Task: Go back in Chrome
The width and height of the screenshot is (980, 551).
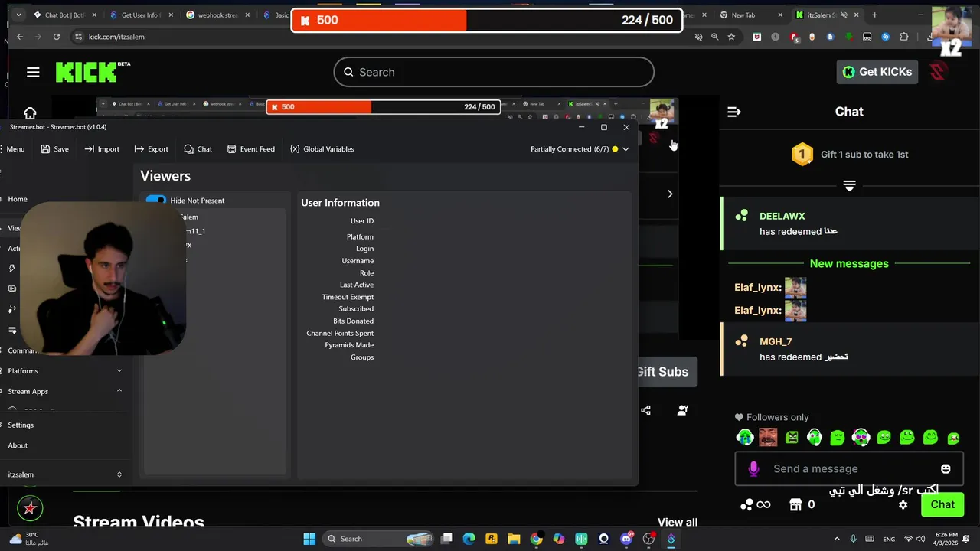Action: 20,37
